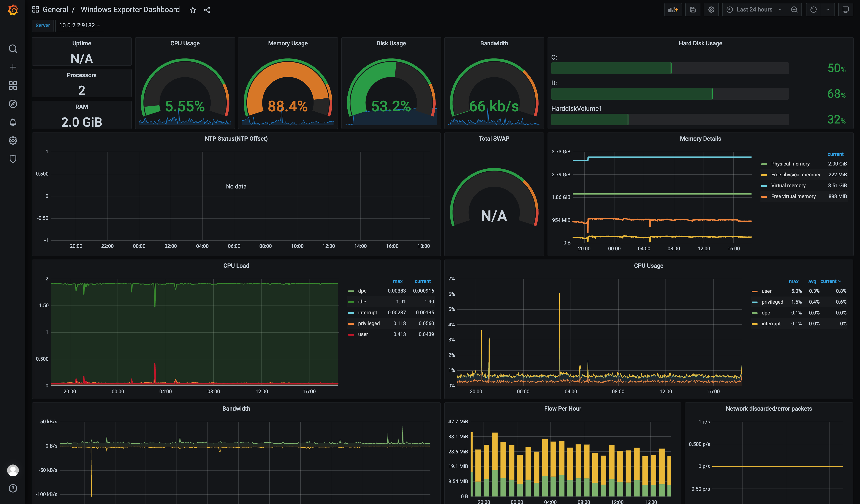This screenshot has width=860, height=504.
Task: Click privileged color swatch in CPU Usage legend
Action: 754,302
